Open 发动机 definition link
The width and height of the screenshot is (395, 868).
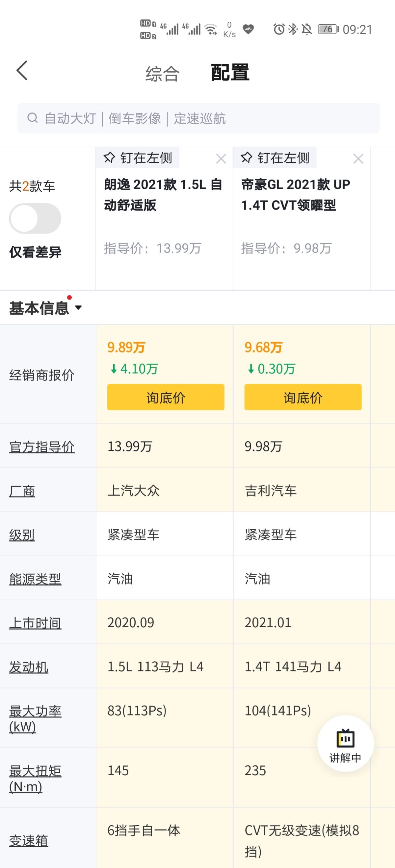pyautogui.click(x=29, y=667)
